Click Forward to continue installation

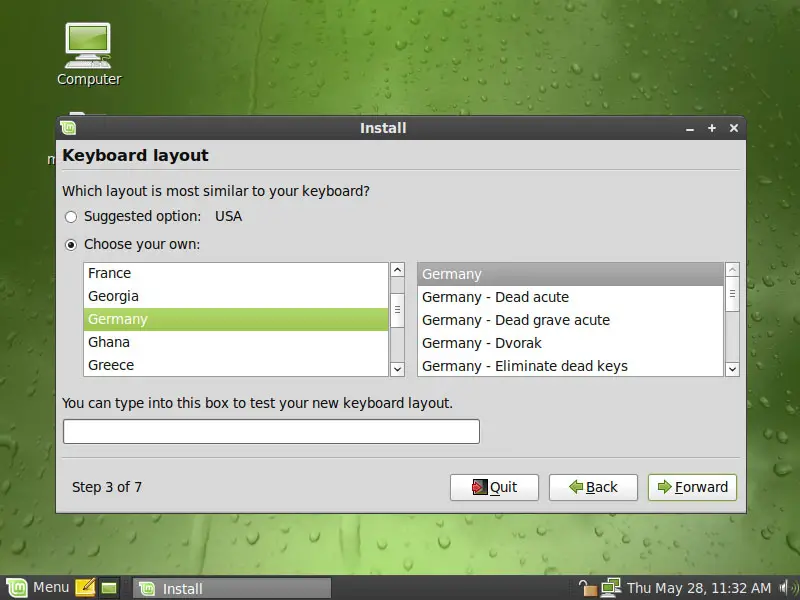click(x=692, y=487)
